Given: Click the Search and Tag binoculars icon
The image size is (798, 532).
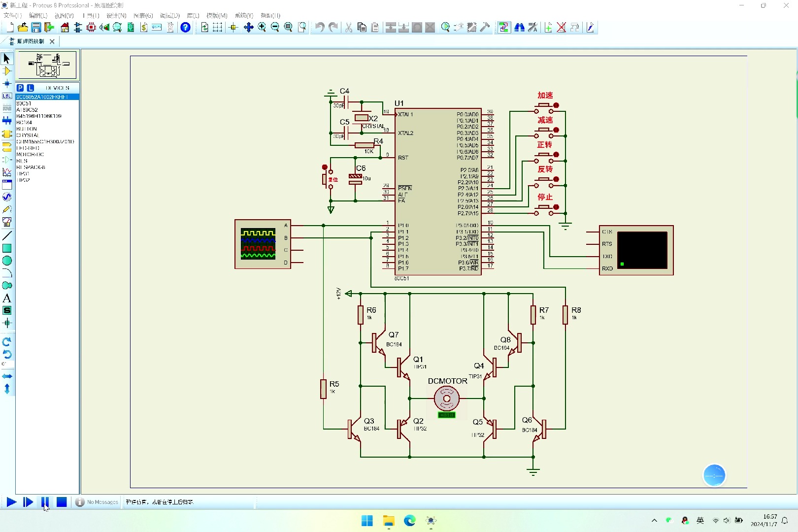Looking at the screenshot, I should pos(519,28).
